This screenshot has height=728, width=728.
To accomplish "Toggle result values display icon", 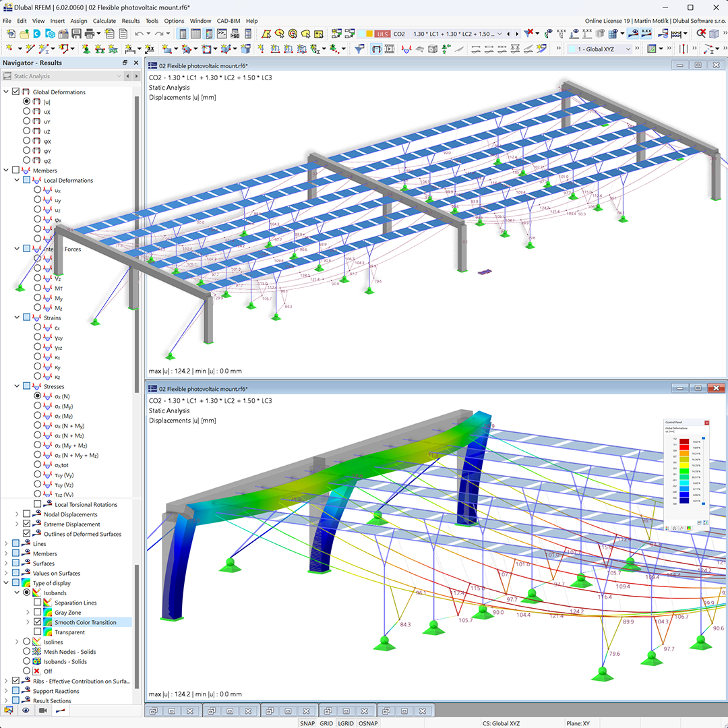I will pyautogui.click(x=646, y=34).
